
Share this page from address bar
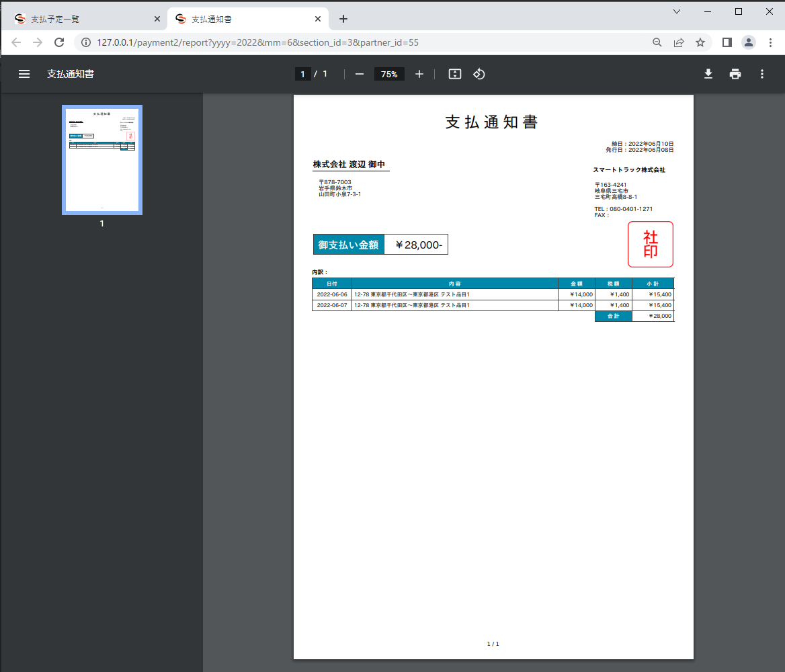[x=679, y=42]
